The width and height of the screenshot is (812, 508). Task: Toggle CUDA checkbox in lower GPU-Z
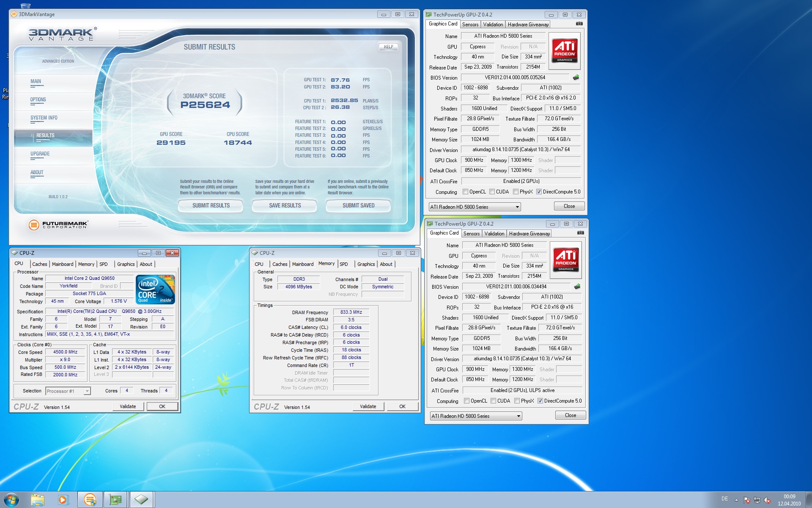pyautogui.click(x=494, y=401)
